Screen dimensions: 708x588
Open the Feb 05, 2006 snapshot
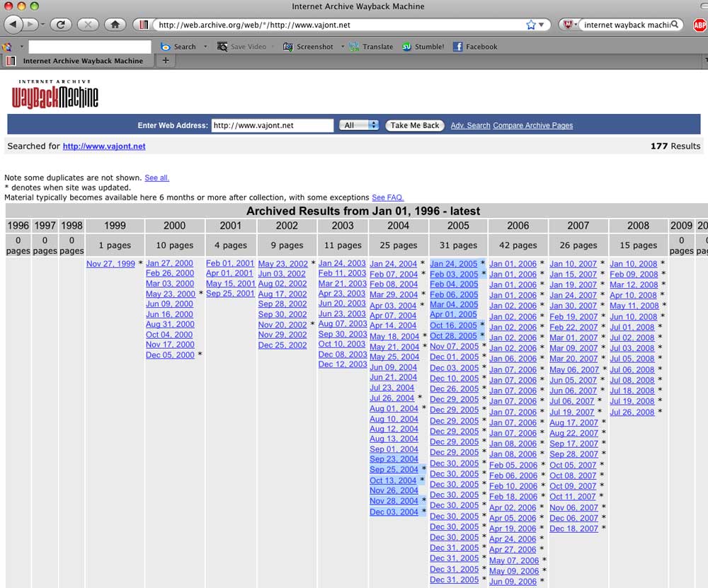(513, 466)
